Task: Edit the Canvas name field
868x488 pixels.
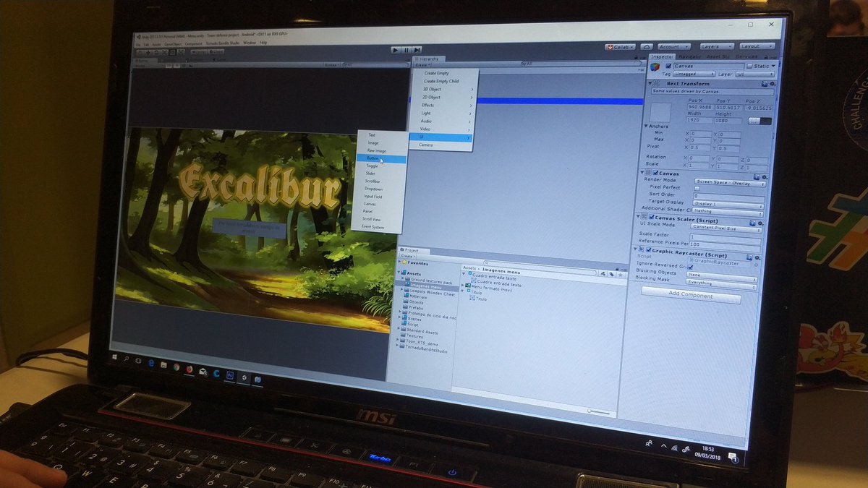Action: (x=709, y=66)
